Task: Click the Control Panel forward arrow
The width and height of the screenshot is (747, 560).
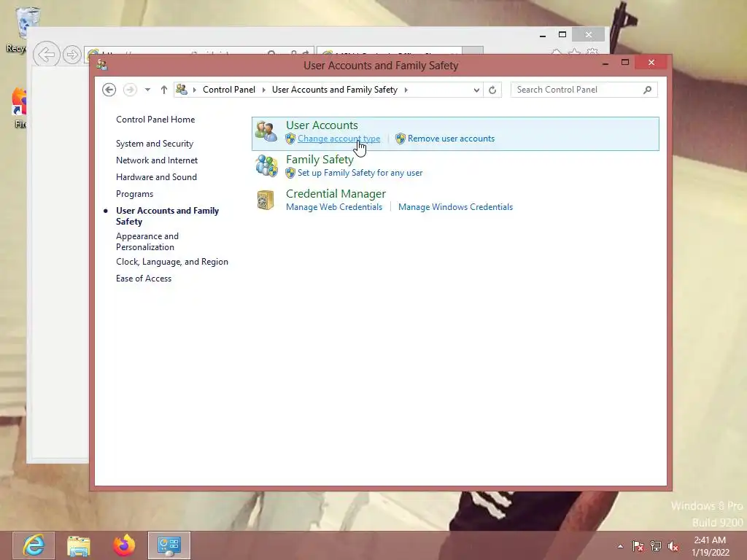Action: point(130,90)
